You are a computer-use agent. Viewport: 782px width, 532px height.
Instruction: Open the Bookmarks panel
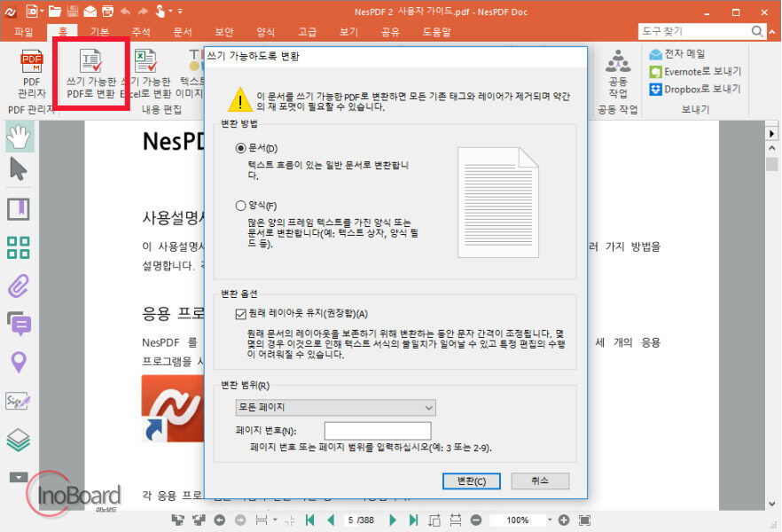coord(19,209)
